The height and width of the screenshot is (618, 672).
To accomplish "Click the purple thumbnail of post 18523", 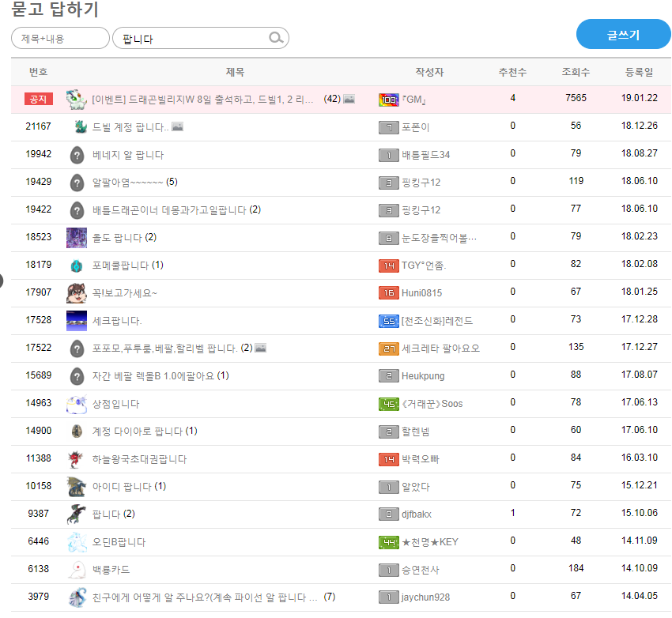I will 77,237.
